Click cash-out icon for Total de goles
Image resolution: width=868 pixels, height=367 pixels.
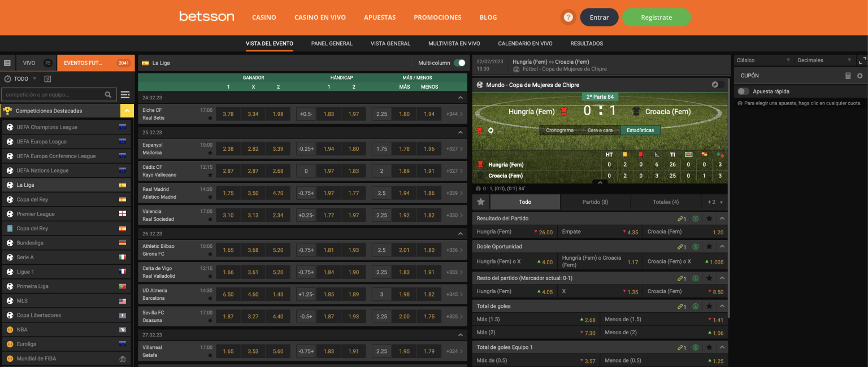pos(696,307)
